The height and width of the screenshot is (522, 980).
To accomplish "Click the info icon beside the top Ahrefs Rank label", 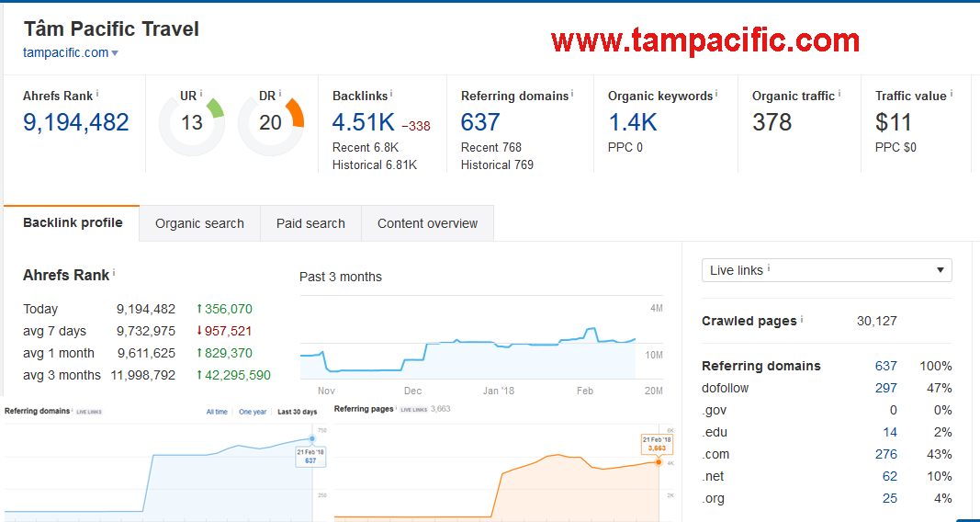I will (97, 93).
